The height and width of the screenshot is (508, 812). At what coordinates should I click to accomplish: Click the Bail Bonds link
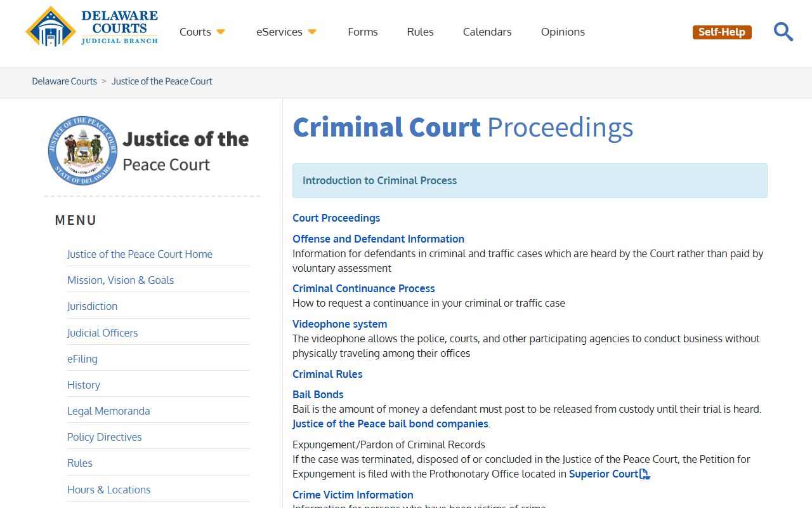coord(318,394)
